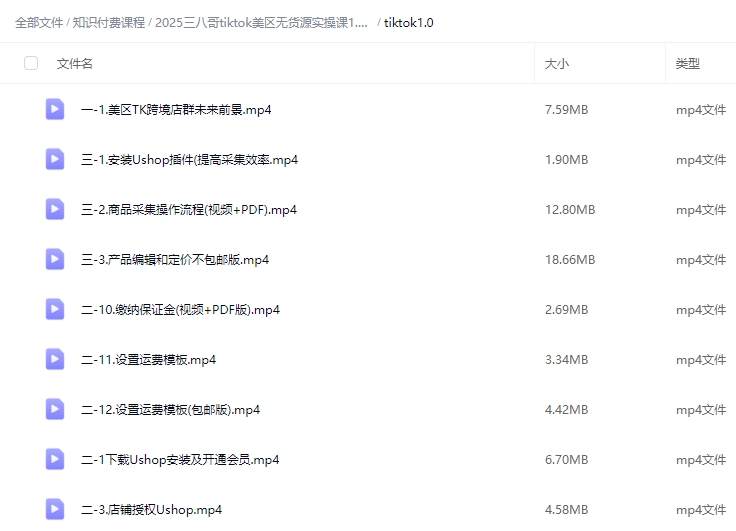Open file 三-3.产品编辑和定价不包邮版.mp4
Image resolution: width=736 pixels, height=531 pixels.
pos(175,260)
